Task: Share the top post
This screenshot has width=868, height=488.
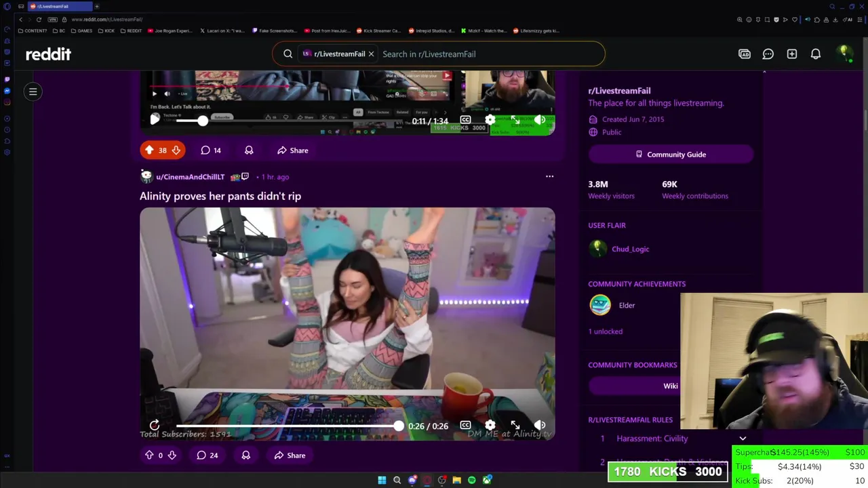Action: (293, 150)
